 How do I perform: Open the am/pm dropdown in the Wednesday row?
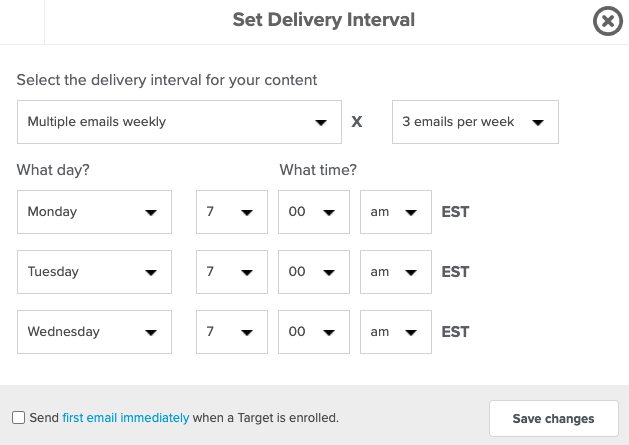[x=396, y=332]
